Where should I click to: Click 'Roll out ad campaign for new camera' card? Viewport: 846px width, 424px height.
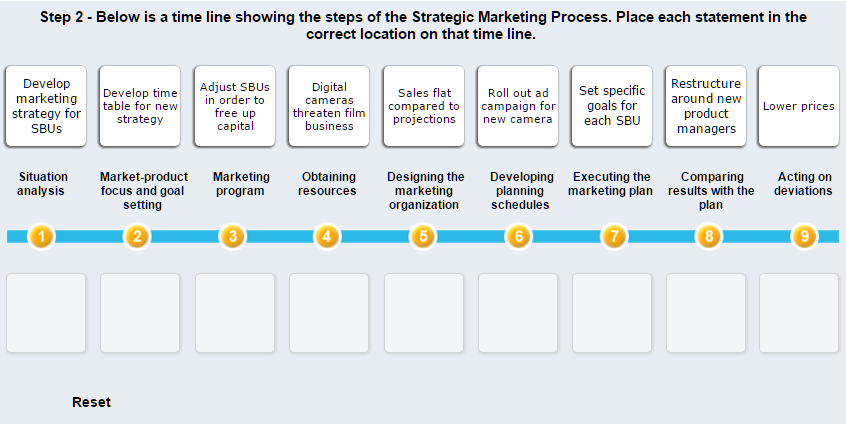pos(517,106)
